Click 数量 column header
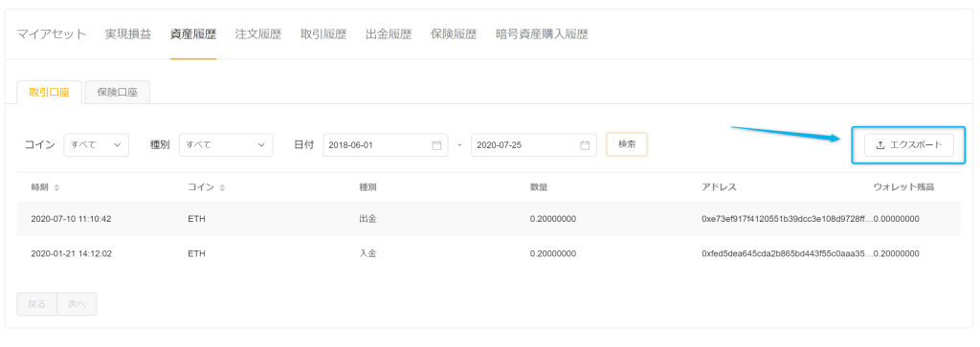980x347 pixels. [539, 187]
